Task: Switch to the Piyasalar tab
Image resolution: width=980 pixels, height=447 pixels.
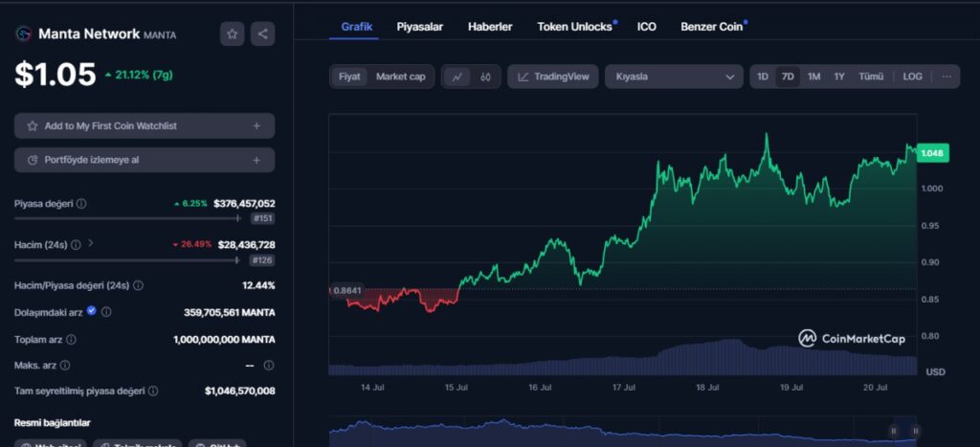Action: point(420,27)
